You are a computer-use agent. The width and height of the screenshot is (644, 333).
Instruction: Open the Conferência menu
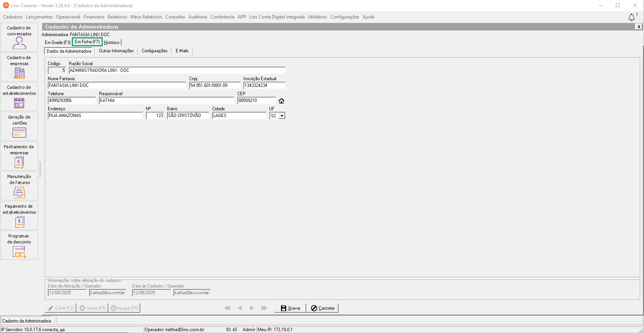click(222, 17)
